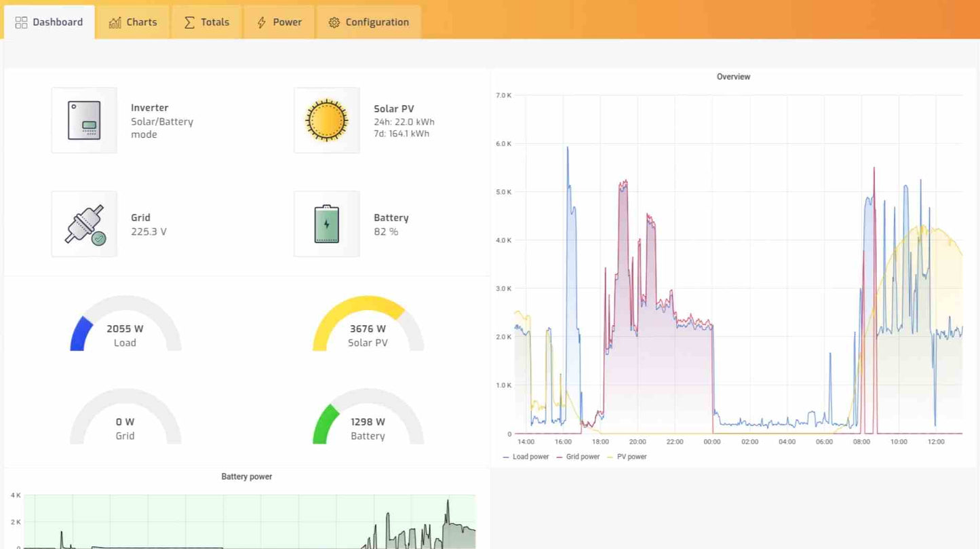Click the Battery charging icon

(x=326, y=224)
